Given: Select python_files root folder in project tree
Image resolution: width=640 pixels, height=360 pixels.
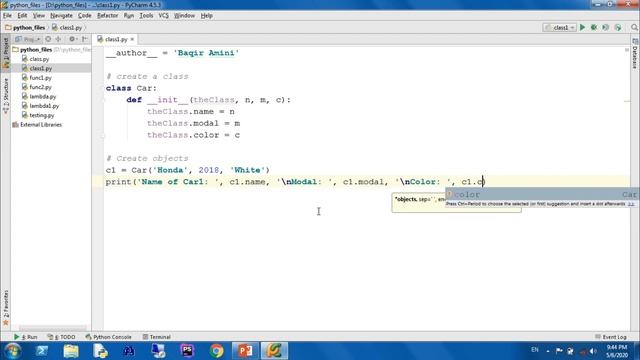Looking at the screenshot, I should click(36, 50).
